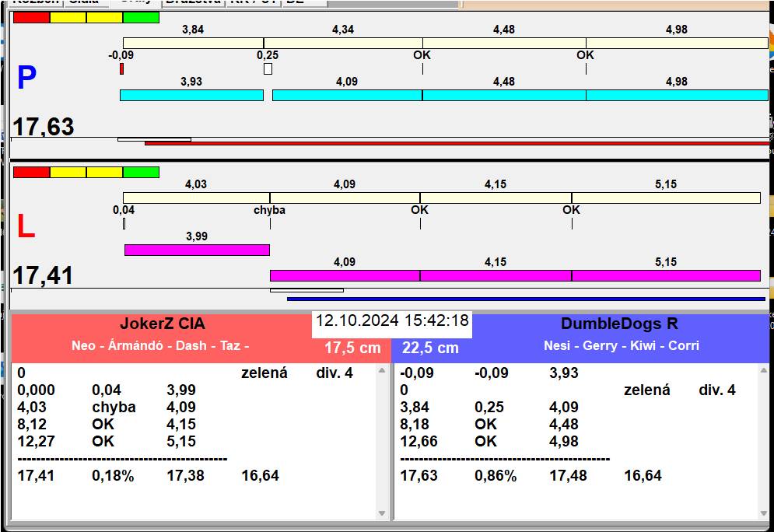Click the green start light in lane P
The width and height of the screenshot is (774, 532).
(141, 18)
